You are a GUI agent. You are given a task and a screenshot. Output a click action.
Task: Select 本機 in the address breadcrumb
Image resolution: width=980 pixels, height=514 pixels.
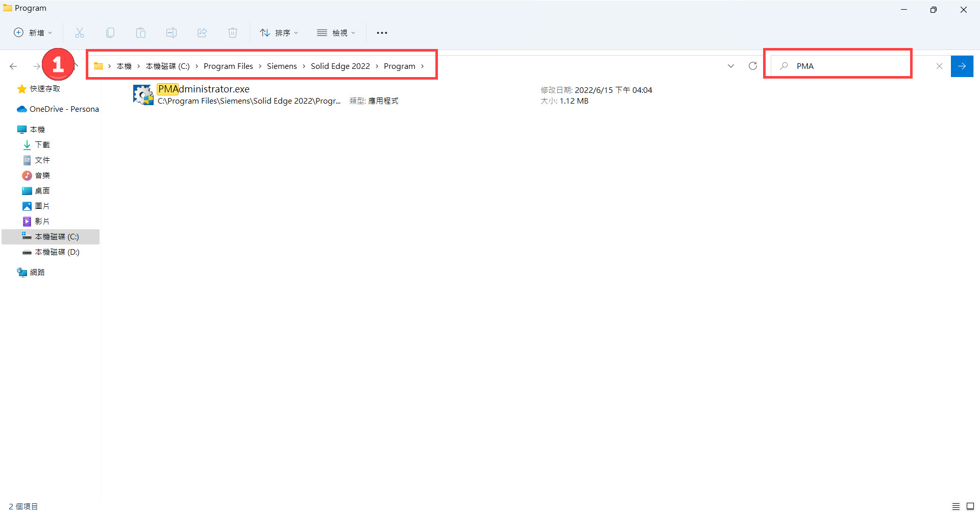[124, 66]
